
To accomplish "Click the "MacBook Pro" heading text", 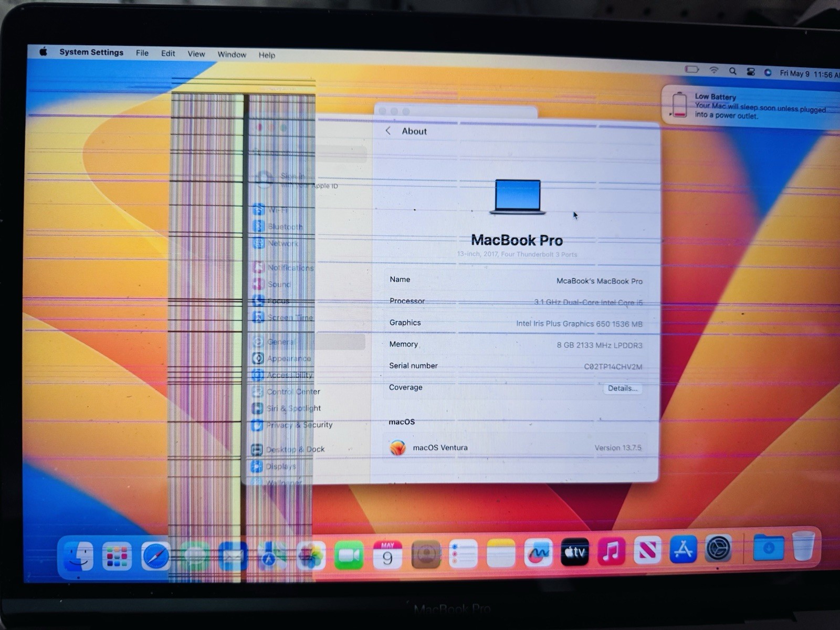I will pos(517,240).
